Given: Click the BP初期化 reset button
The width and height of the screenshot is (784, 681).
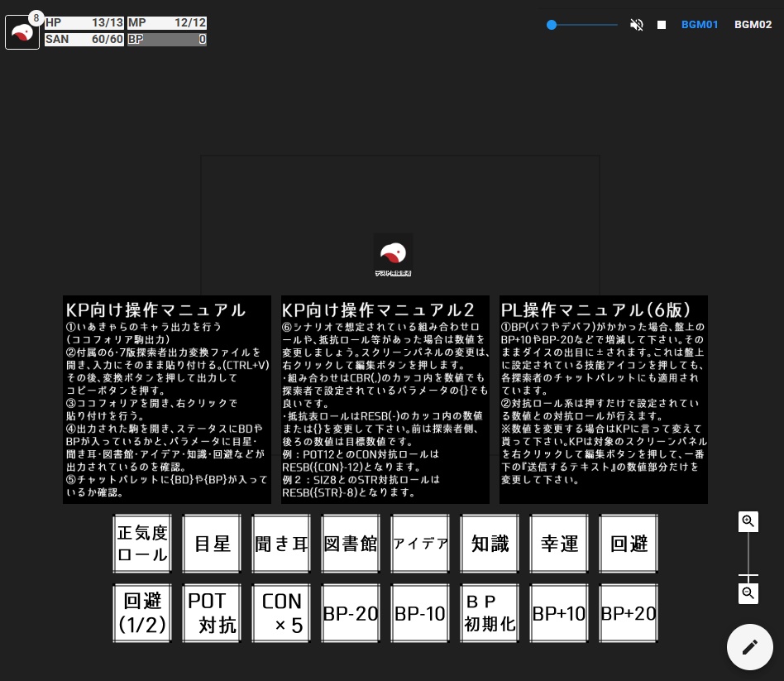Looking at the screenshot, I should pos(490,613).
